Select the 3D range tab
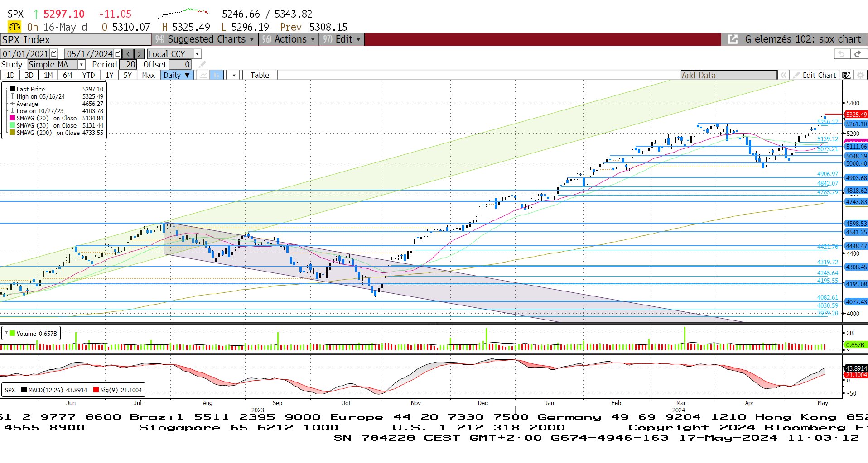 click(29, 75)
